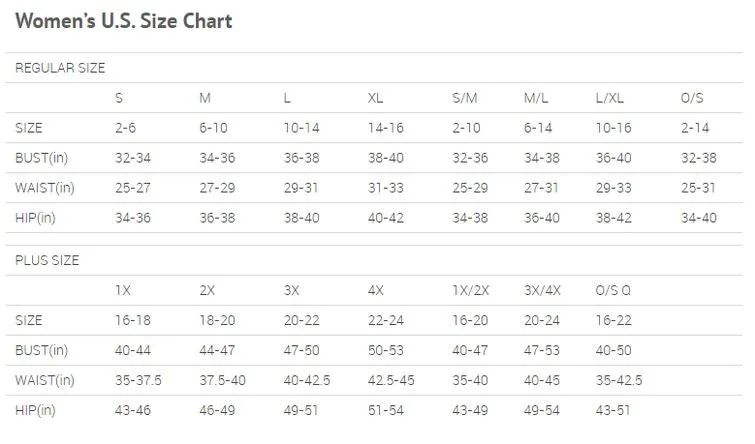Click the Women's U.S. Size Chart heading
Screen dimensions: 755x444
click(124, 21)
